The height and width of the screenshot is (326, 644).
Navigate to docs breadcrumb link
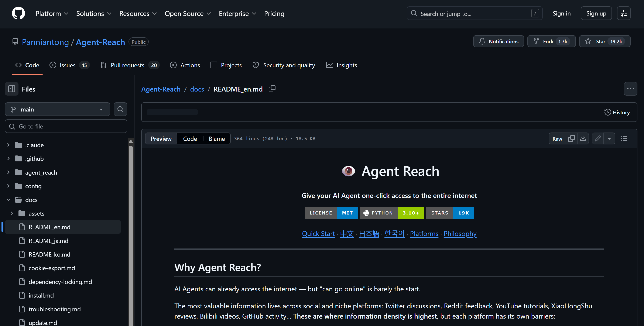click(197, 89)
